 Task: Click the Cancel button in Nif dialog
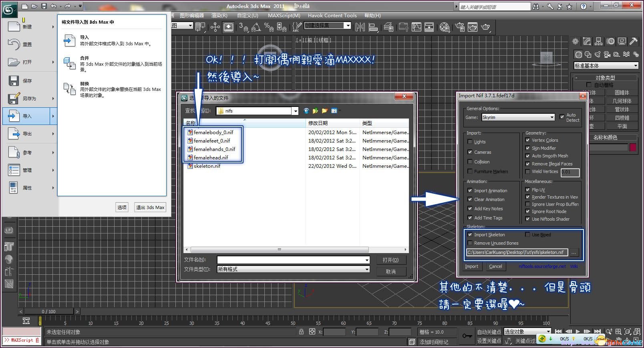click(x=495, y=266)
